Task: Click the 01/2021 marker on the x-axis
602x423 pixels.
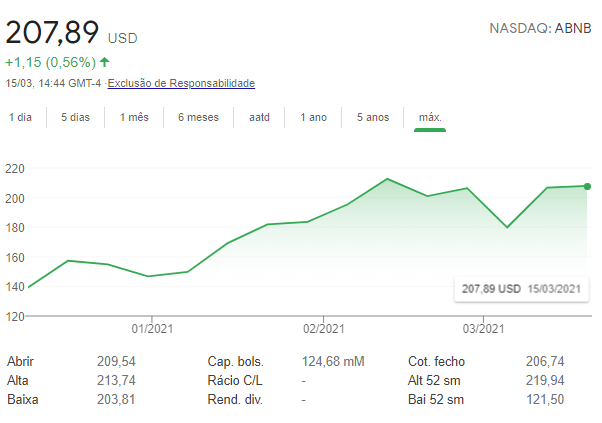Action: click(148, 328)
